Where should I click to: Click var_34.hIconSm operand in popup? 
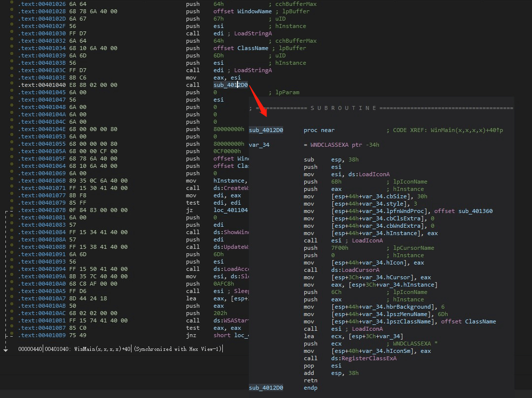[372, 351]
